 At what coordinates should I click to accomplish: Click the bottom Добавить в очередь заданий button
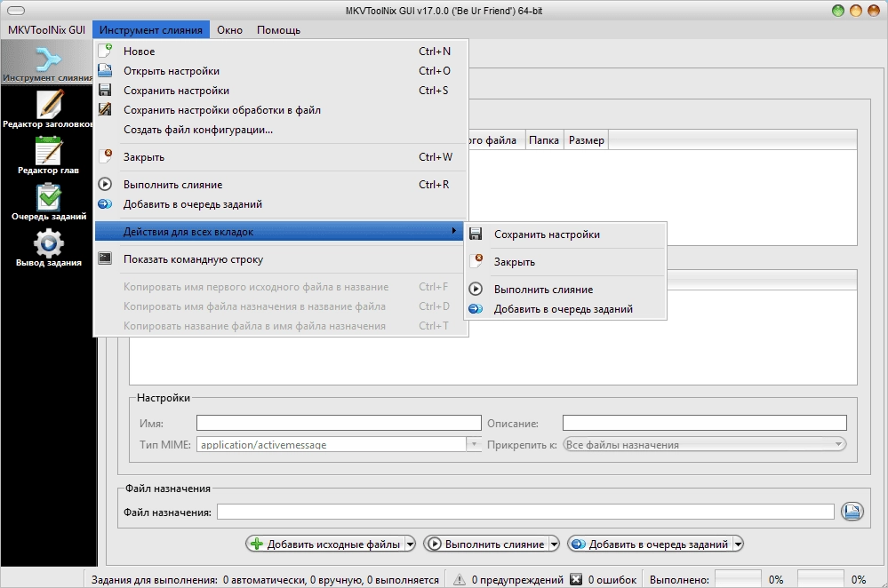(x=650, y=544)
